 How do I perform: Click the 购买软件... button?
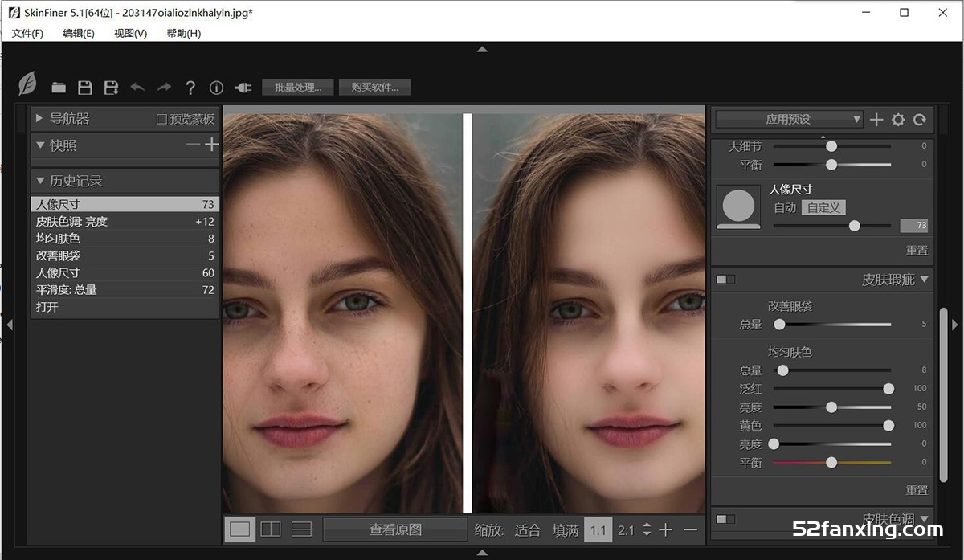click(374, 88)
